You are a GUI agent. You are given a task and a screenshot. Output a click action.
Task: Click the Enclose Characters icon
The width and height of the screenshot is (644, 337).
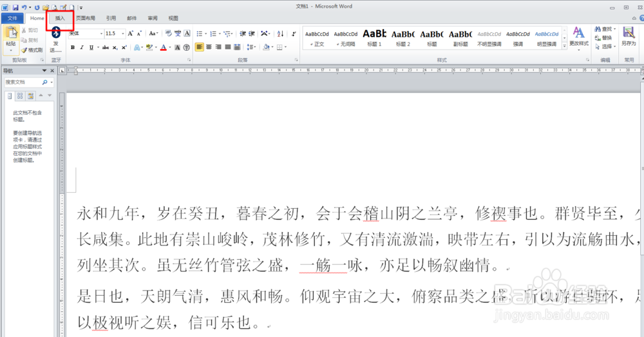[187, 47]
